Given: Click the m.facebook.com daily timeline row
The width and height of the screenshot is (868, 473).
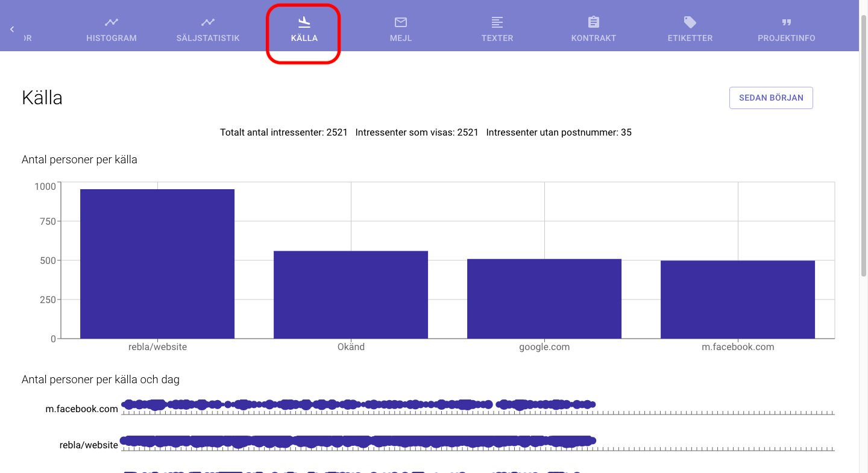Looking at the screenshot, I should [x=358, y=404].
